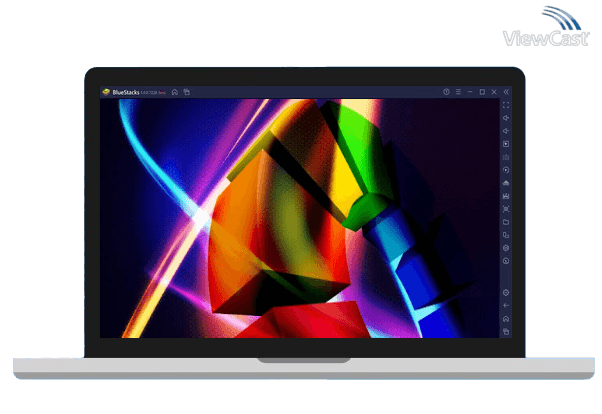Open the Home icon in title bar
This screenshot has width=602, height=414.
(175, 92)
